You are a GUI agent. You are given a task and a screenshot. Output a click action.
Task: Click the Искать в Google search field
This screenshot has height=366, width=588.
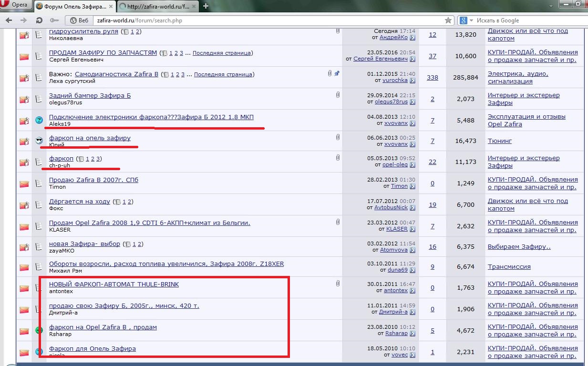pyautogui.click(x=525, y=20)
